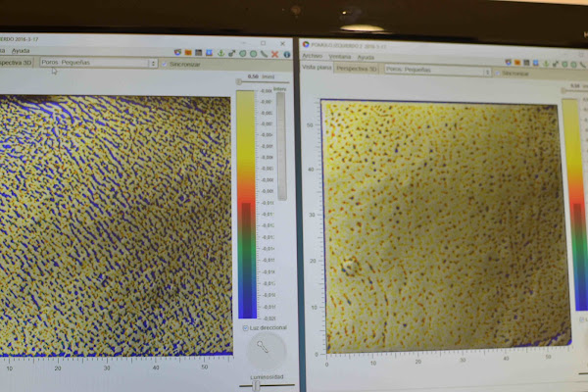Screen dimensions: 588x392
Task: Click the blue square icon in left window toolbar
Action: click(209, 53)
